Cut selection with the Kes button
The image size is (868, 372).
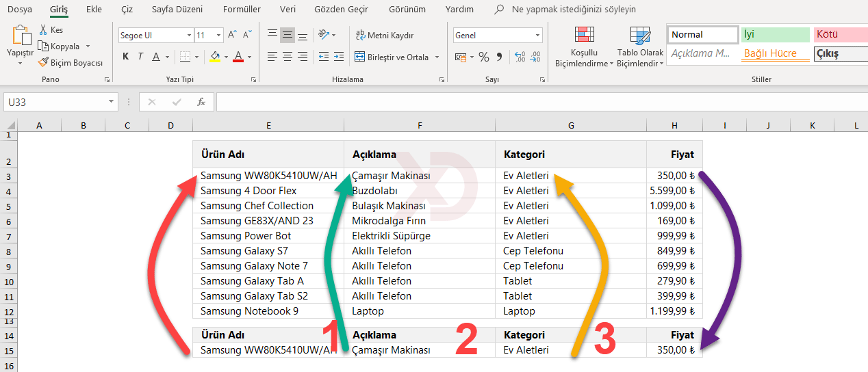click(x=51, y=30)
